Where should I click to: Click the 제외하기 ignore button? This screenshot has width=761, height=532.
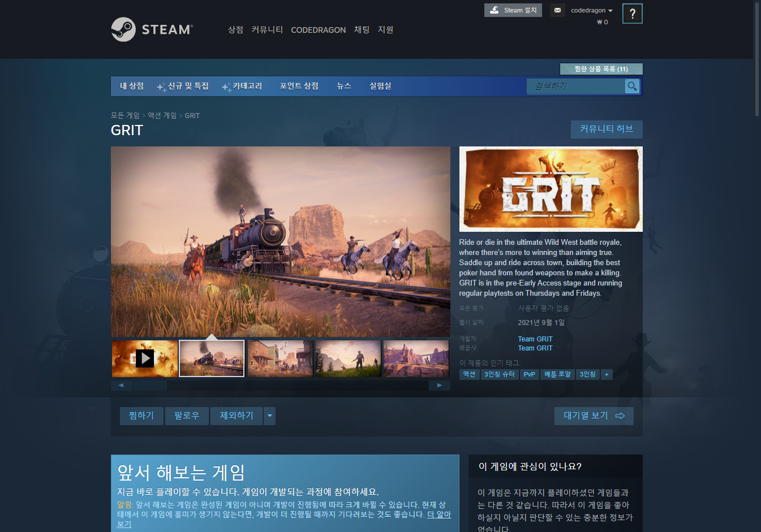click(x=237, y=416)
